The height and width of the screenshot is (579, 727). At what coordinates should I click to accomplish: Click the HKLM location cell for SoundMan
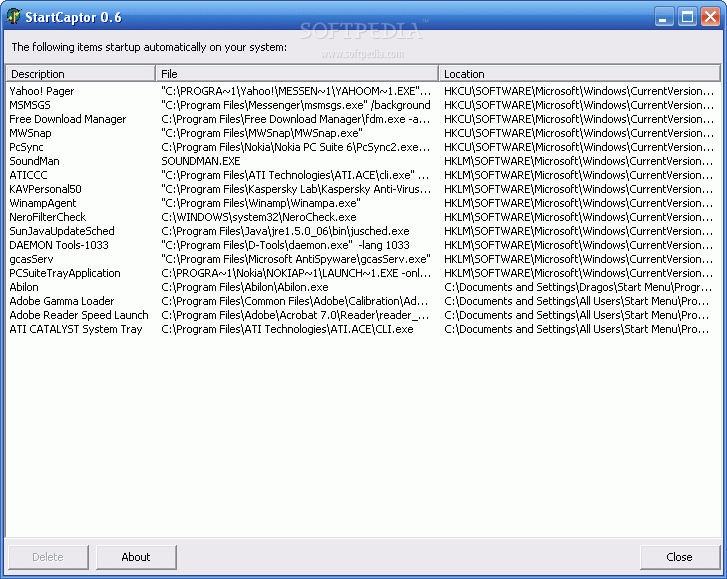[x=579, y=161]
